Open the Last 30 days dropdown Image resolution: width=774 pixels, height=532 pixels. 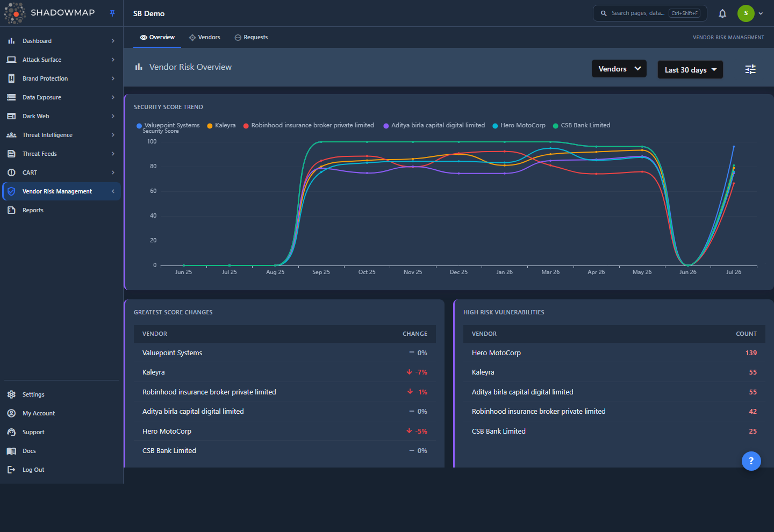click(x=690, y=70)
